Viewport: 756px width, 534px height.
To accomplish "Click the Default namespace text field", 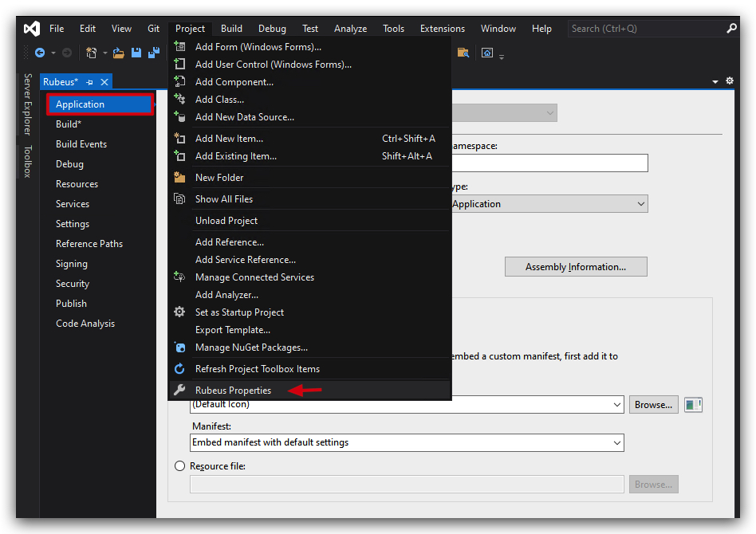I will 549,163.
